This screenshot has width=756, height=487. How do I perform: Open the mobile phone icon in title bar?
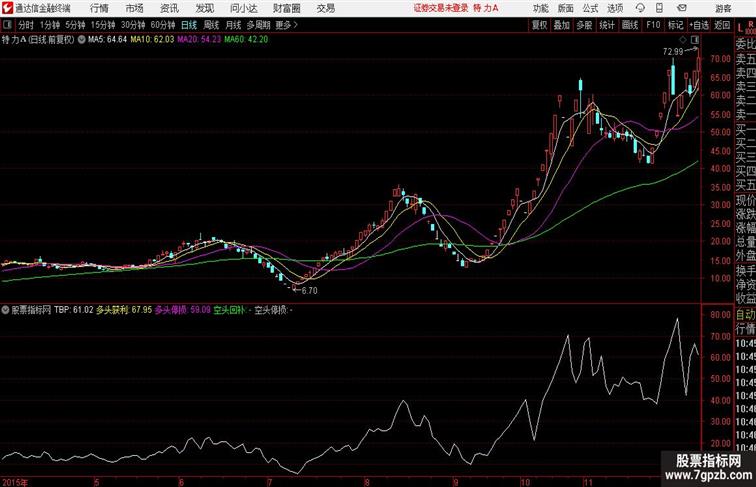[x=659, y=8]
